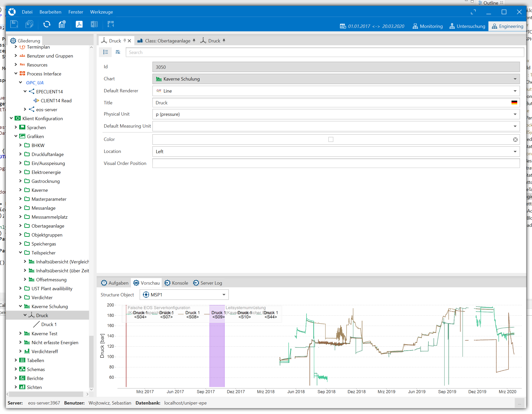Click the Refresh icon in toolbar
532x414 pixels.
point(47,24)
